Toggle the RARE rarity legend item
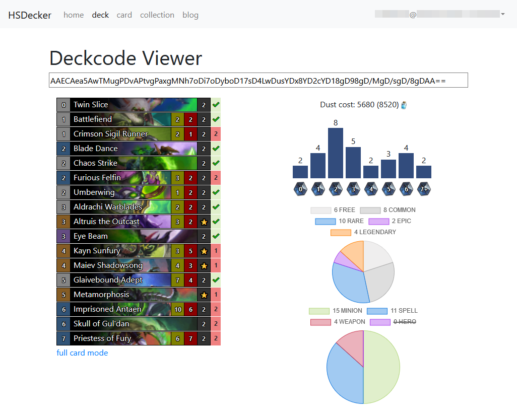 pos(339,221)
